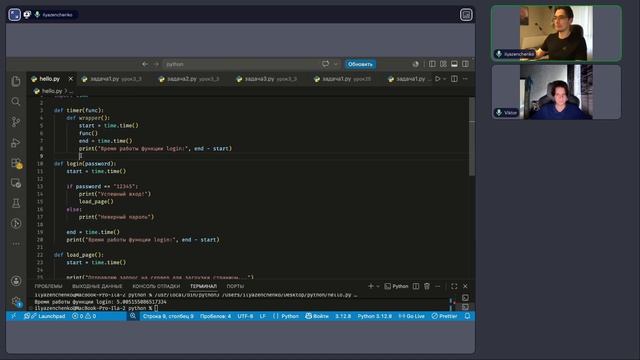Go back using the navigation arrow
Image resolution: width=640 pixels, height=360 pixels.
(145, 64)
